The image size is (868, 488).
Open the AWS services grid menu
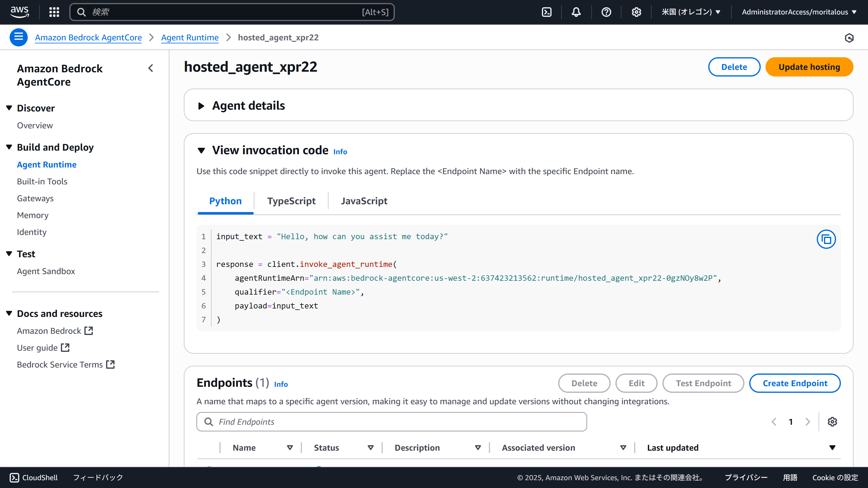click(54, 12)
